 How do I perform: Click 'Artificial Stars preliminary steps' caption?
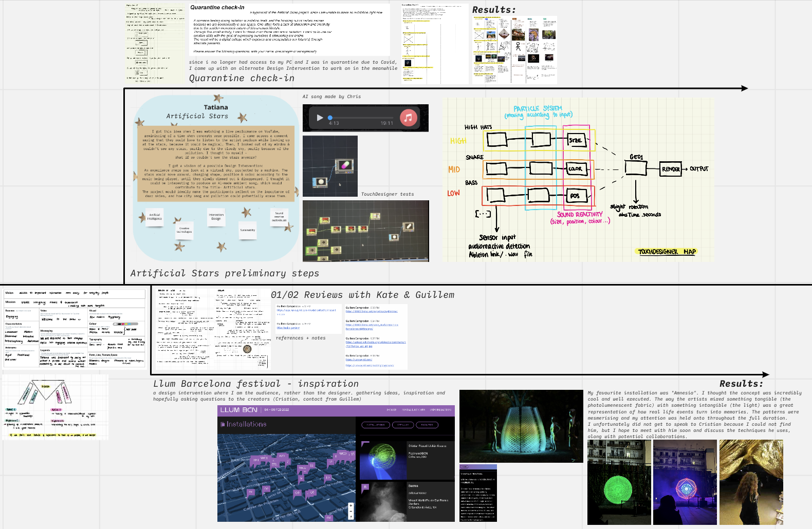(225, 273)
